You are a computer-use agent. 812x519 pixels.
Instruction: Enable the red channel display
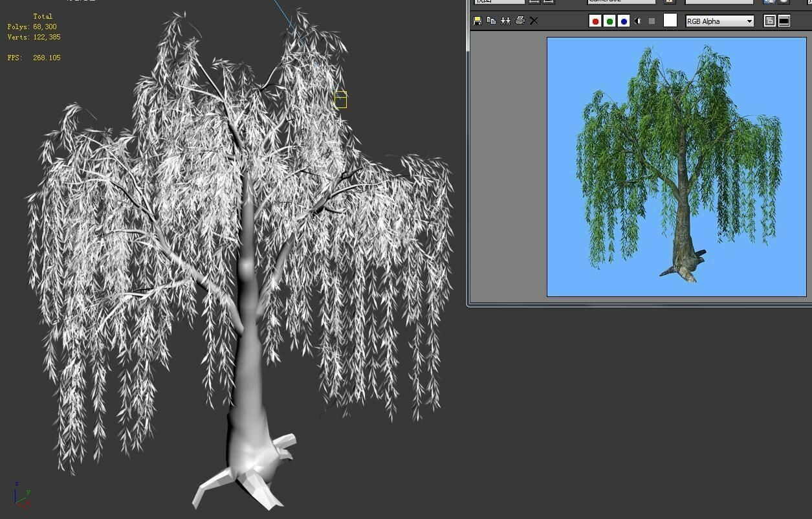595,20
